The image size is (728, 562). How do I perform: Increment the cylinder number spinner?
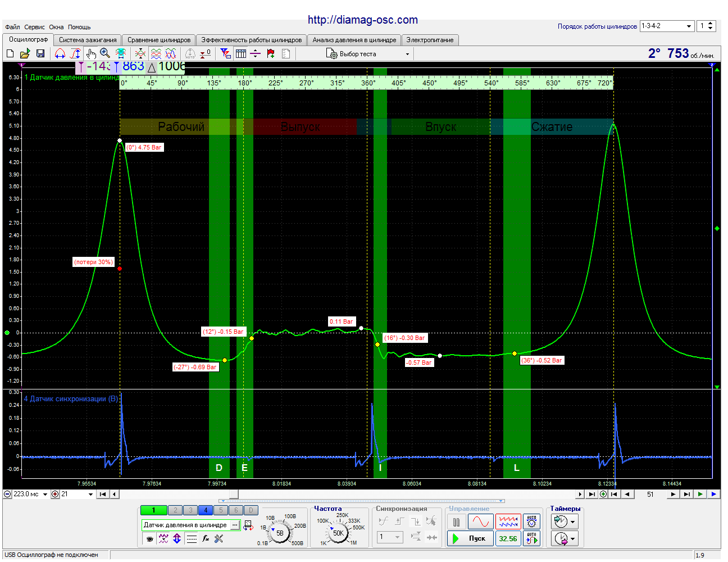710,24
